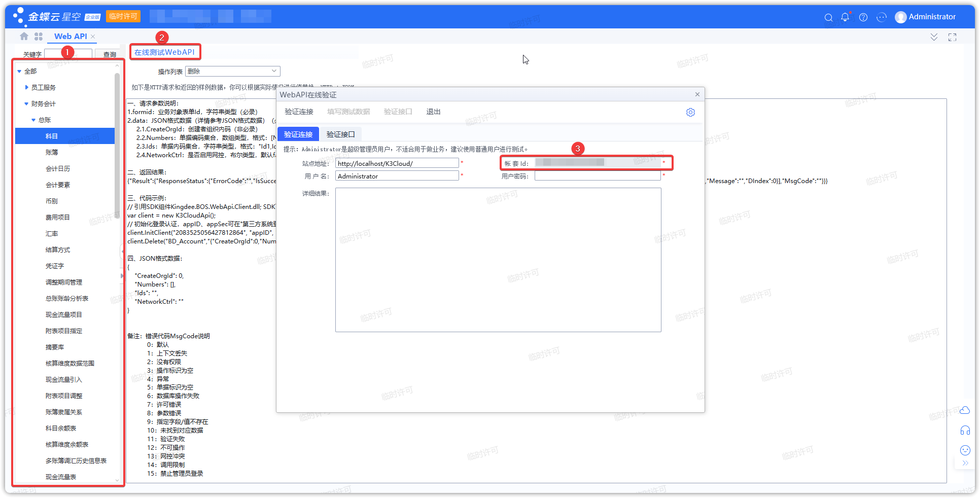980x498 pixels.
Task: Click inside the 详细结果 text area
Action: click(x=498, y=260)
